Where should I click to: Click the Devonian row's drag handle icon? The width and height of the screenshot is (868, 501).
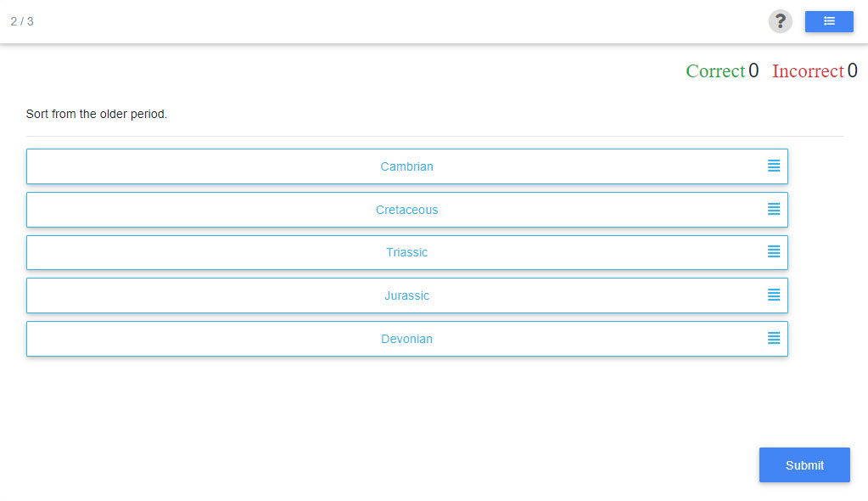pyautogui.click(x=774, y=338)
